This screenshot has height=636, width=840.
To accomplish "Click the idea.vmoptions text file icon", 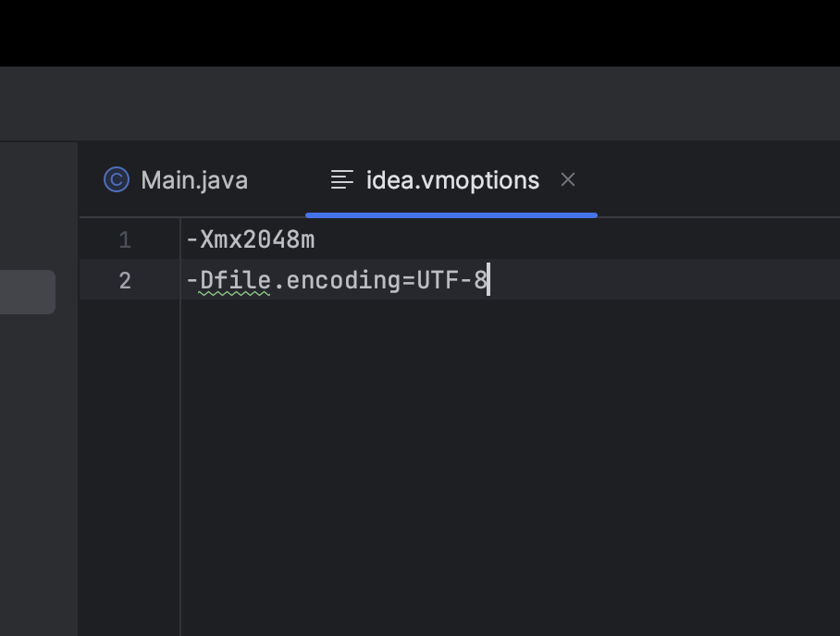I will tap(342, 180).
